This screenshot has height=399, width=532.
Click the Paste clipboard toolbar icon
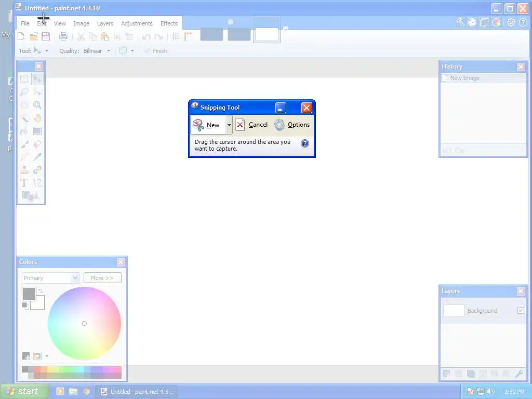pyautogui.click(x=105, y=36)
